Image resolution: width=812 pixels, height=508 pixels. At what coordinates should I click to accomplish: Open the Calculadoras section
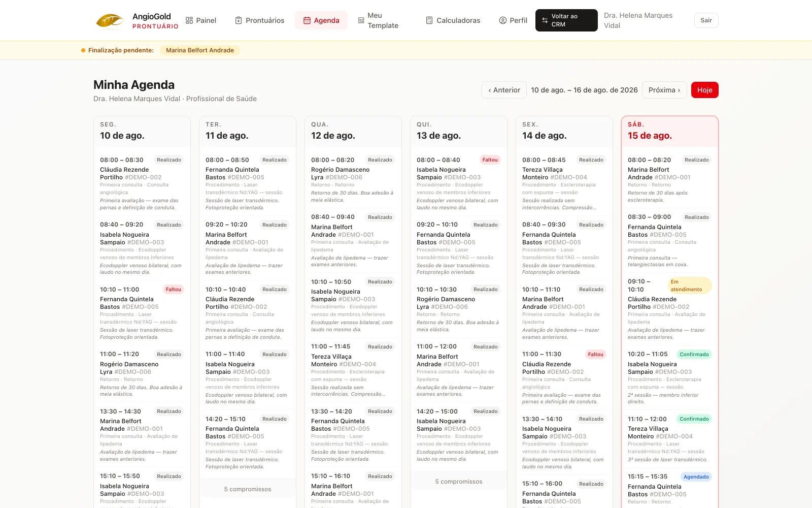click(x=453, y=20)
